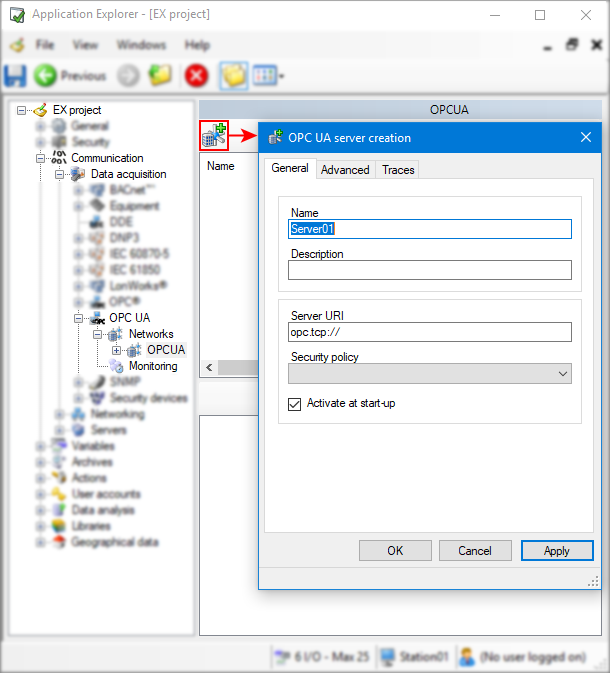Click the red X cancel toolbar icon
The height and width of the screenshot is (673, 610).
point(196,75)
